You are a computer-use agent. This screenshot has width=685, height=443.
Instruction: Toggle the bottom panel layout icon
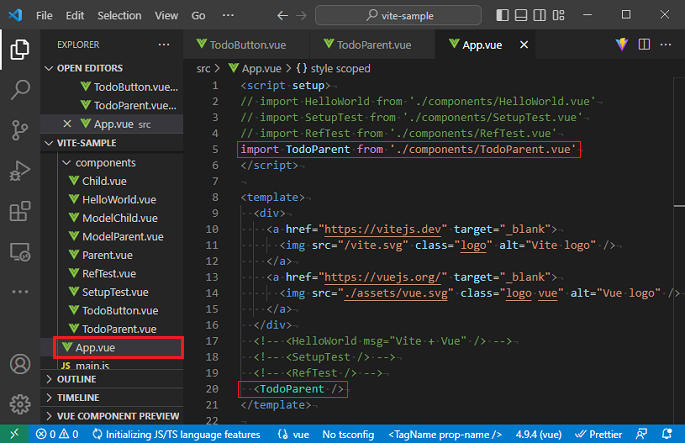coord(521,15)
